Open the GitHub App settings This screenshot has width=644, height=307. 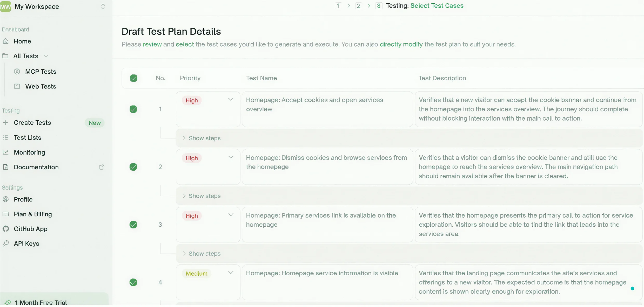(x=31, y=229)
